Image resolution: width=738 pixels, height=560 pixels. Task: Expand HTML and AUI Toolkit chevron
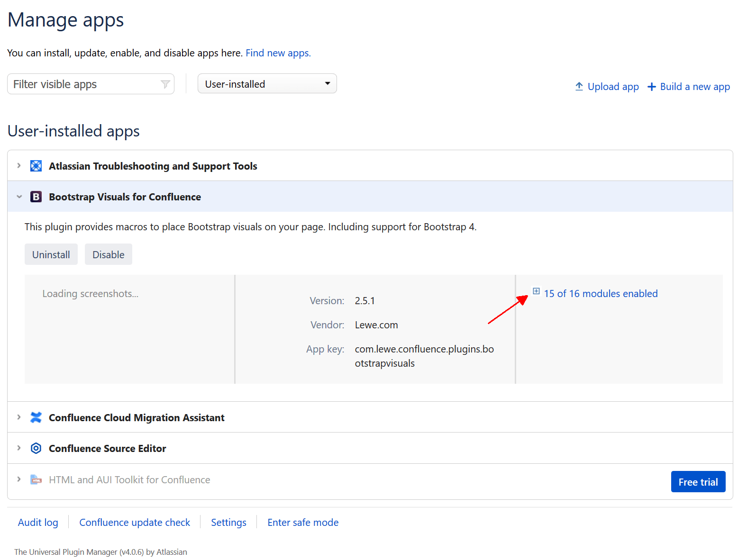[x=19, y=479]
